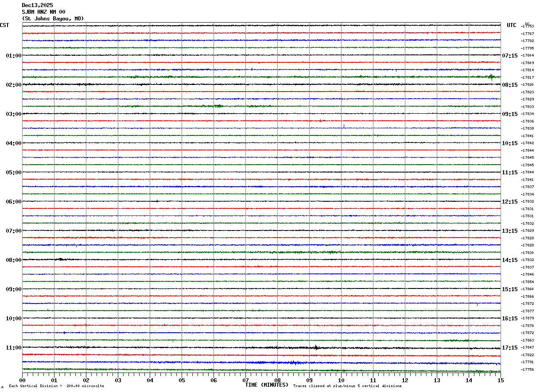Click the minute 08 tick label on the bottom axis
The image size is (536, 392).
[x=277, y=380]
